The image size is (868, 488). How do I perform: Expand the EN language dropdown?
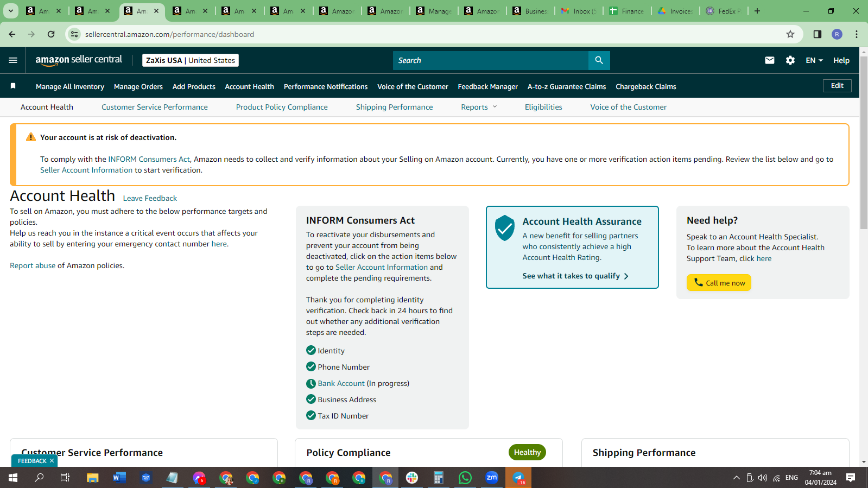(814, 60)
